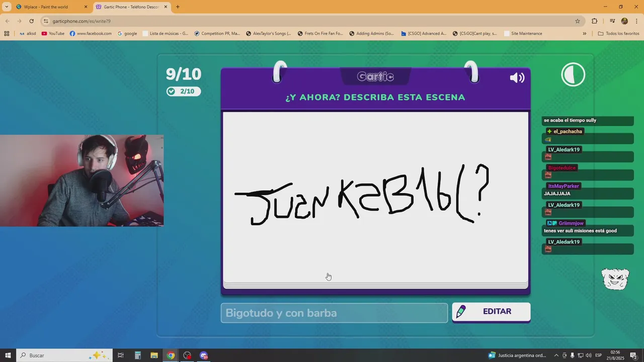
Task: Click the Buscar taskbar search box
Action: pyautogui.click(x=64, y=355)
